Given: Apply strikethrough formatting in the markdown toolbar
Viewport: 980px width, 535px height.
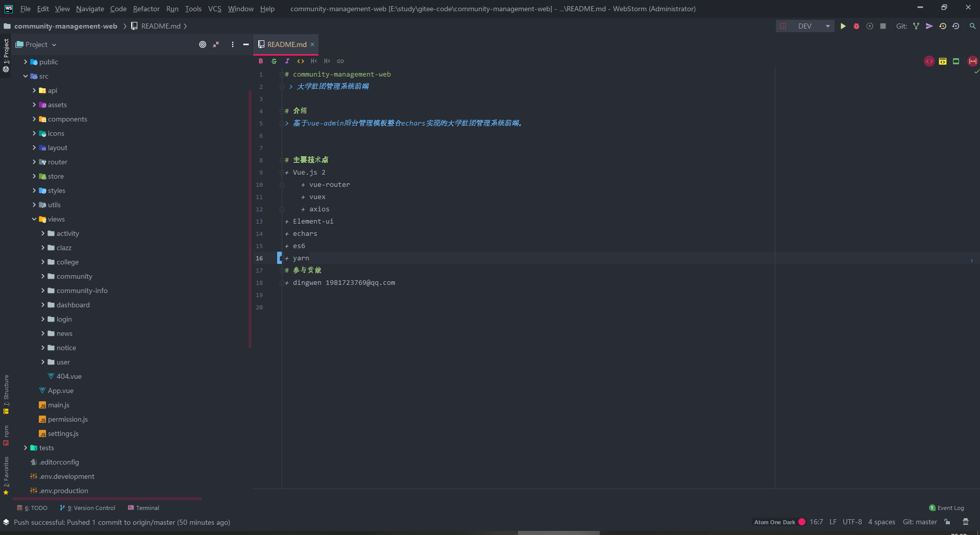Looking at the screenshot, I should (274, 61).
